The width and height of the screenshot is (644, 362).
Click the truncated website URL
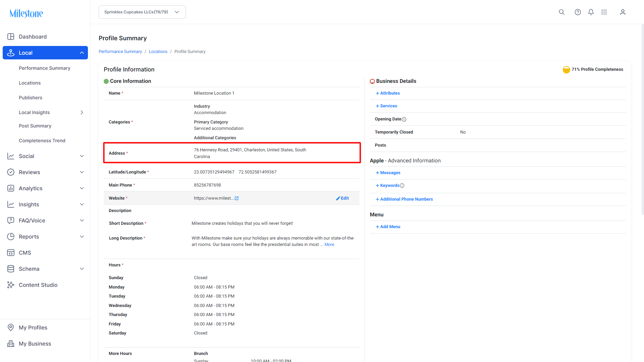[x=214, y=198]
